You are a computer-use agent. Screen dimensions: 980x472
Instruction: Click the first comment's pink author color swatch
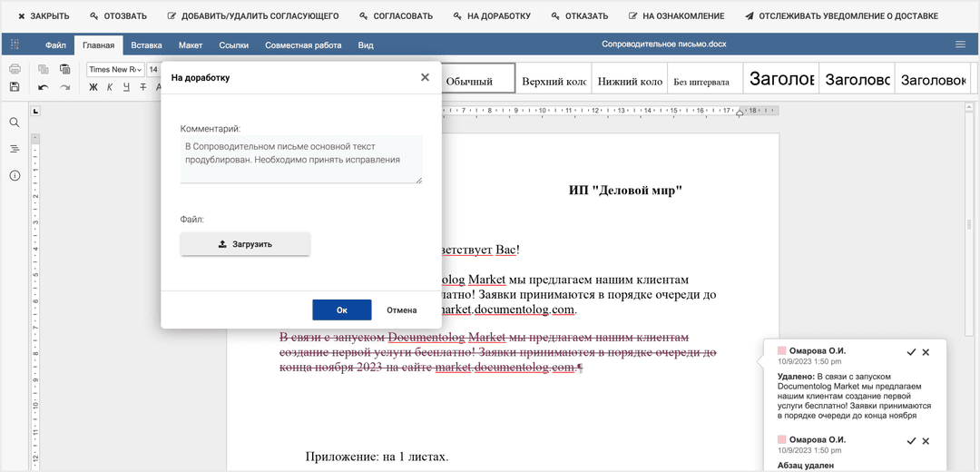[x=781, y=350]
